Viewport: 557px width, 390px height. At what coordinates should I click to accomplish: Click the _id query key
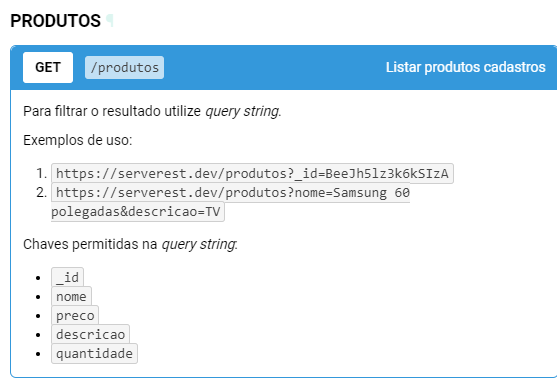(x=67, y=277)
